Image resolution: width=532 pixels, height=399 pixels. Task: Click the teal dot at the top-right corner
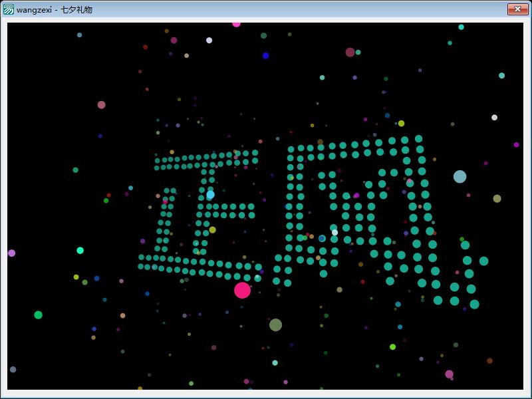pyautogui.click(x=461, y=27)
